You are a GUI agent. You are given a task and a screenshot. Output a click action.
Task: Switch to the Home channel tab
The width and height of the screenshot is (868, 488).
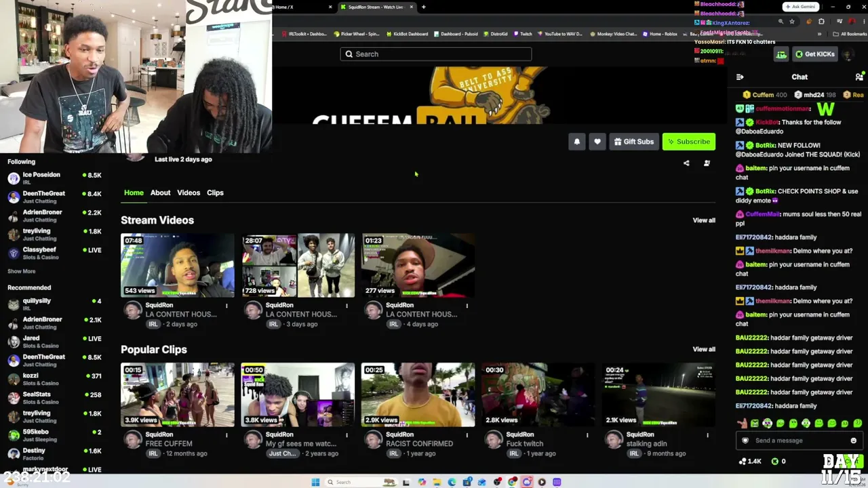pyautogui.click(x=134, y=192)
